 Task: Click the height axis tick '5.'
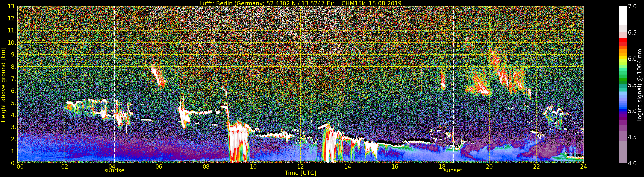pyautogui.click(x=13, y=103)
